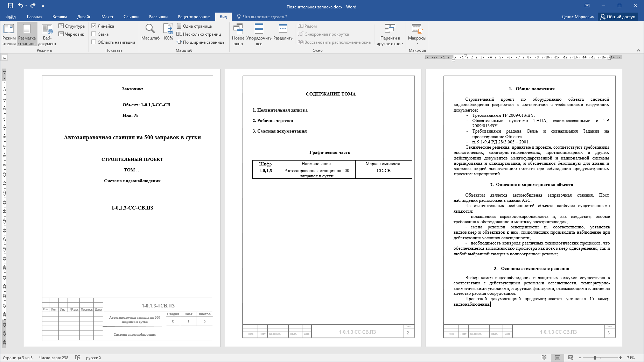Click the Общий доступ share button
The image size is (644, 362).
(618, 16)
